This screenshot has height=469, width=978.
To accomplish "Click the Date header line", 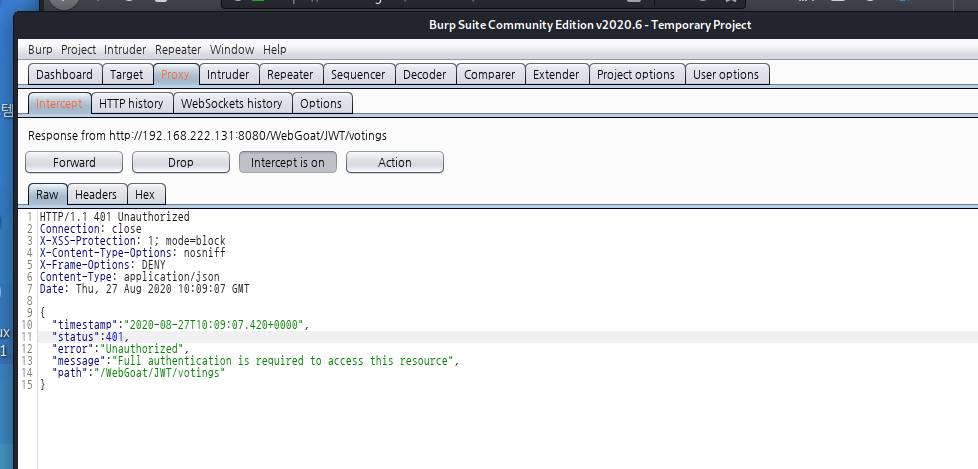I will (144, 289).
